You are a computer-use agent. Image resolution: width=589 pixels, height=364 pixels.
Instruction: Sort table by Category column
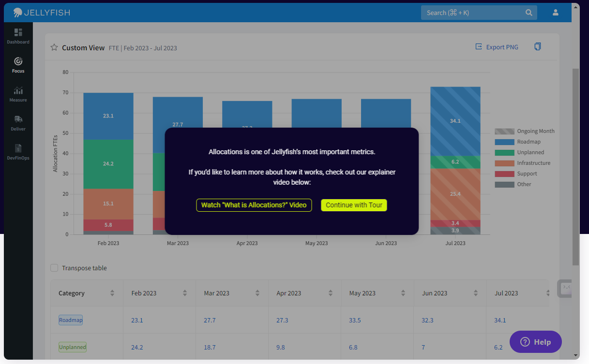pyautogui.click(x=112, y=293)
